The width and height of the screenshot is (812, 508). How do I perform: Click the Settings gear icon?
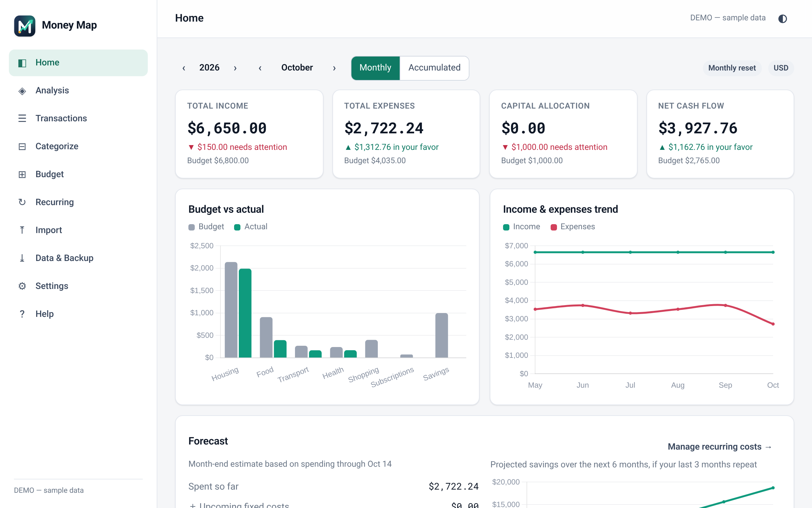pos(22,286)
